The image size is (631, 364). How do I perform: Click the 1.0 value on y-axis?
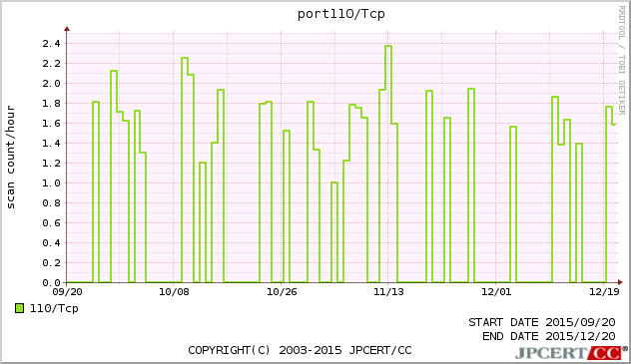51,183
